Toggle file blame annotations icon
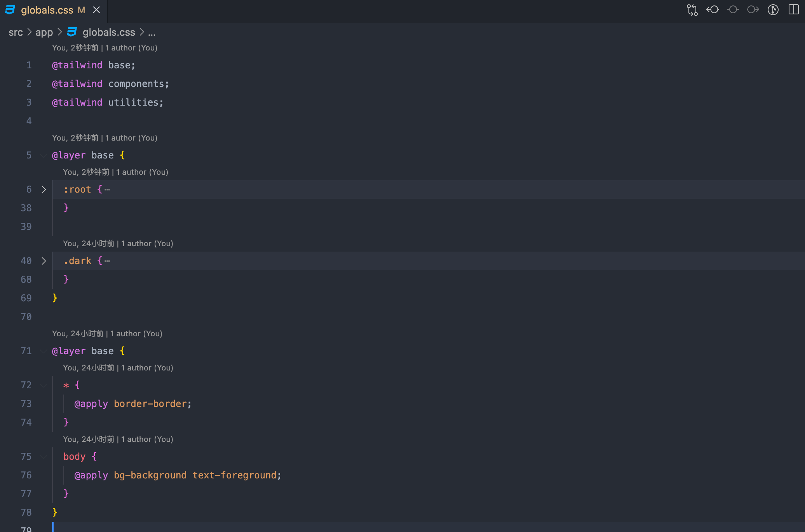Viewport: 805px width, 532px height. 773,10
